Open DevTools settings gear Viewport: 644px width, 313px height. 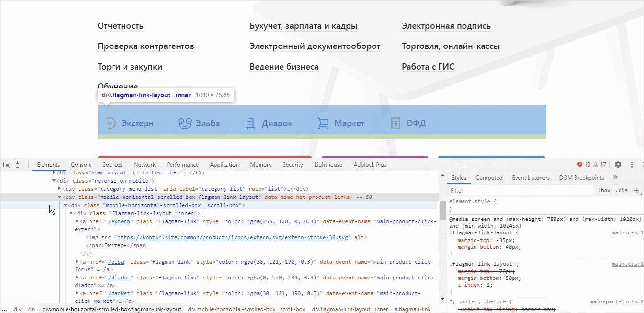(x=618, y=164)
